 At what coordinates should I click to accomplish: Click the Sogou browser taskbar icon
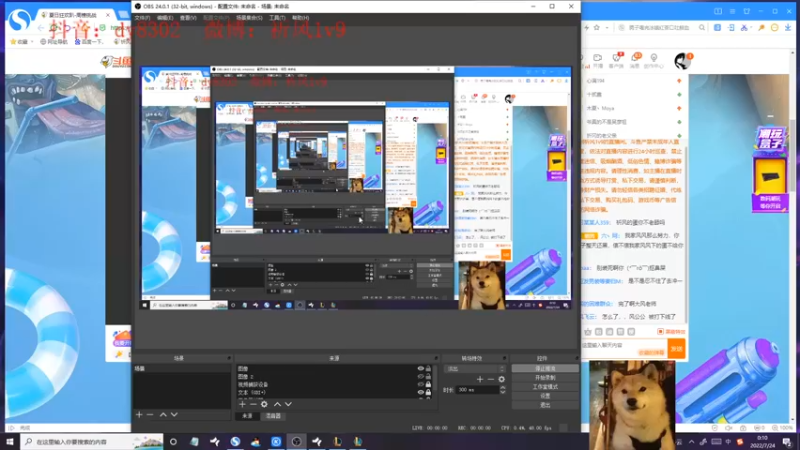point(235,441)
